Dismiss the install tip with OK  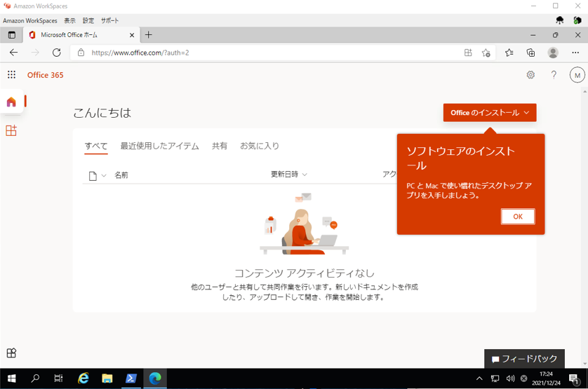[518, 217]
